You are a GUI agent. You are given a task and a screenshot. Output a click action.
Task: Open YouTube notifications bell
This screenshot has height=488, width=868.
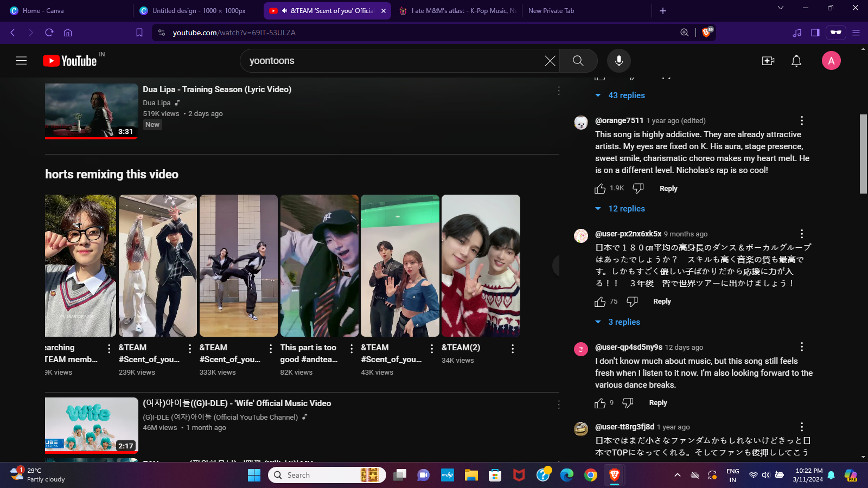click(796, 61)
